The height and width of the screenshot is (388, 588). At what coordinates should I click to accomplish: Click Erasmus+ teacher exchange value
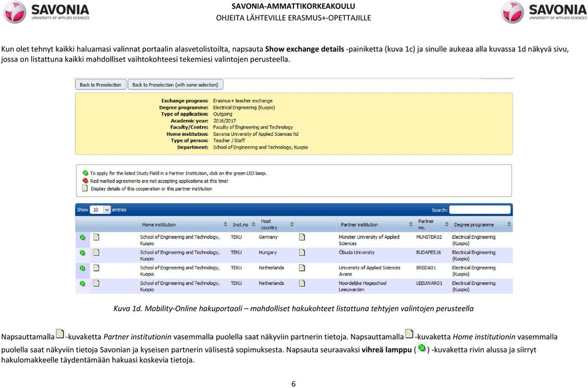tap(243, 101)
